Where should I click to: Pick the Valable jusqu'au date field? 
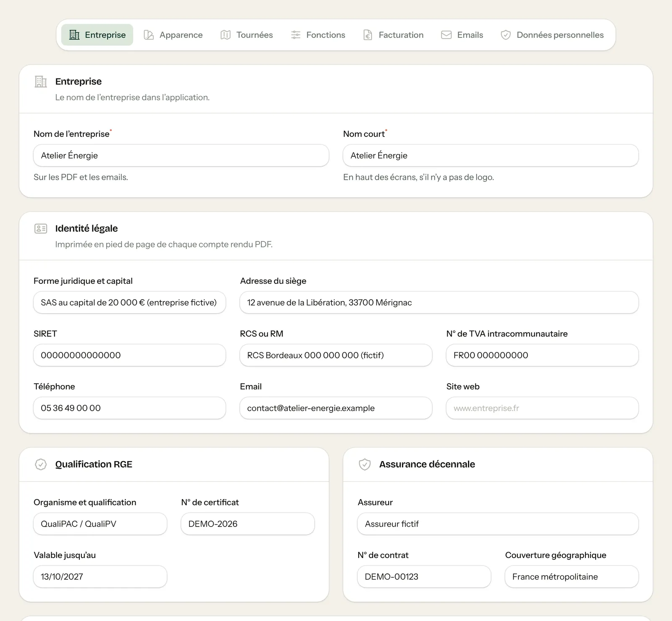coord(100,576)
